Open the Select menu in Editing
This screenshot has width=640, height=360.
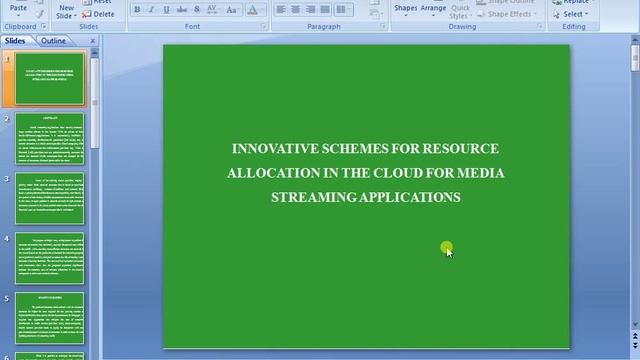click(571, 14)
